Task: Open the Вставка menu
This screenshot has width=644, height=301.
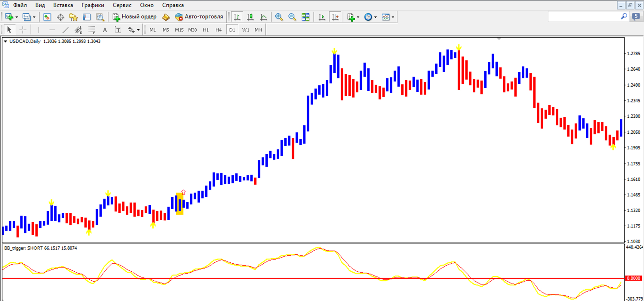Action: tap(63, 5)
